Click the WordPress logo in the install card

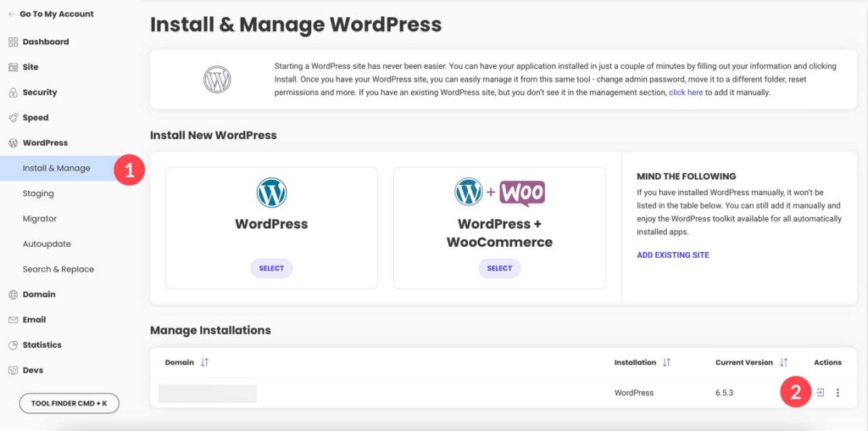271,193
